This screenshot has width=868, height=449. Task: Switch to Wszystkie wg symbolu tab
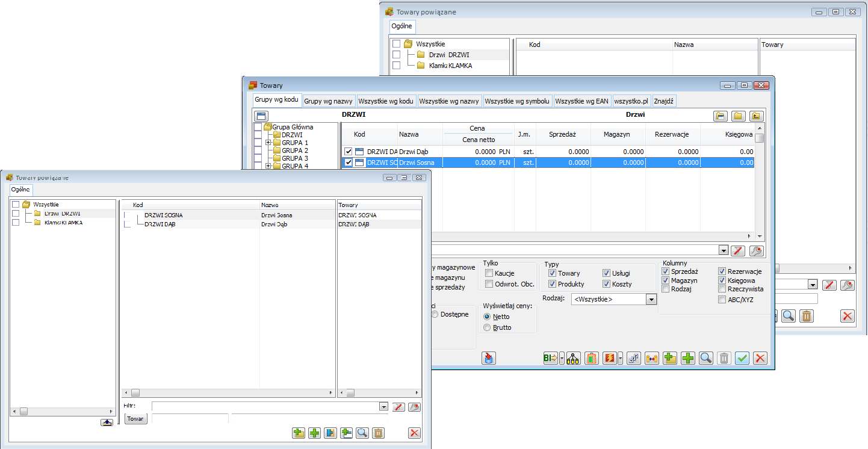coord(517,101)
